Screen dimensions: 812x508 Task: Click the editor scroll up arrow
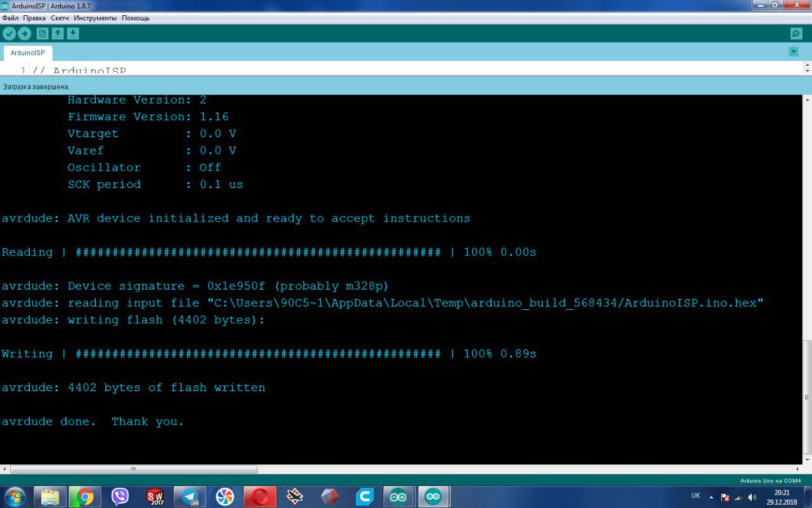click(x=807, y=65)
